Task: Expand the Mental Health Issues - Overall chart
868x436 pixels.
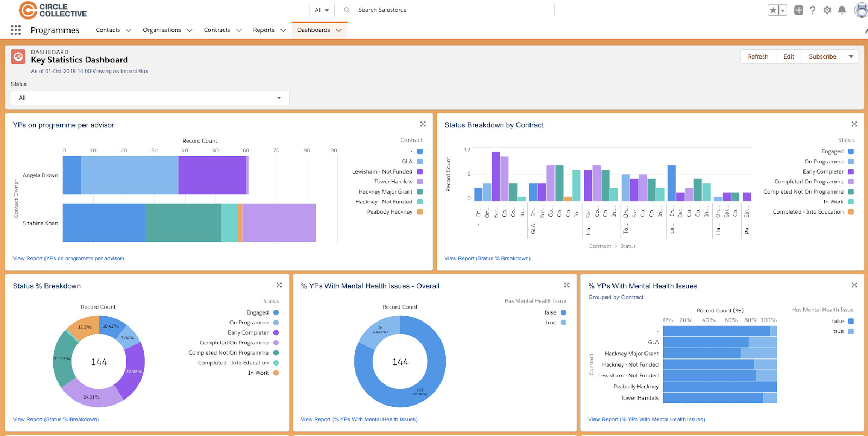Action: pyautogui.click(x=567, y=285)
